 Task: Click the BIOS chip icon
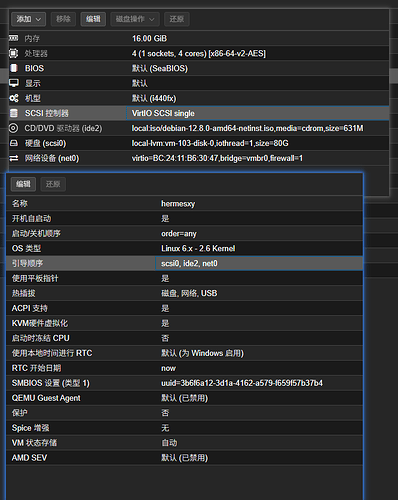(x=14, y=68)
